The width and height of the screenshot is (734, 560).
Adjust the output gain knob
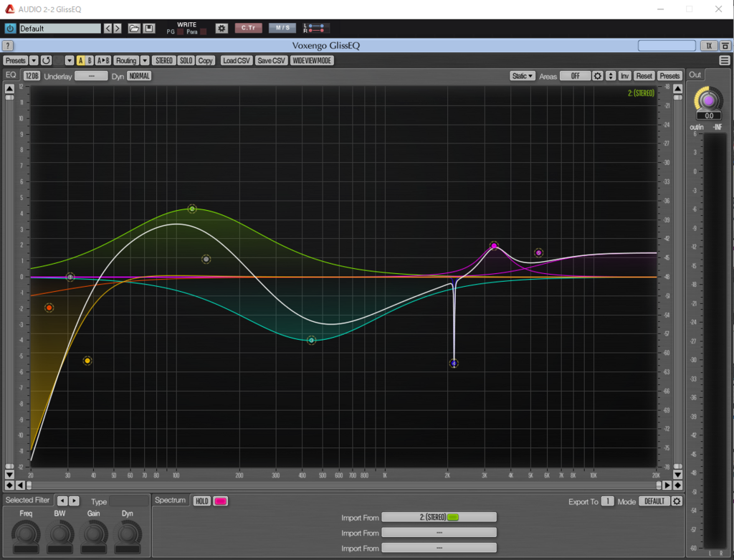pyautogui.click(x=708, y=100)
